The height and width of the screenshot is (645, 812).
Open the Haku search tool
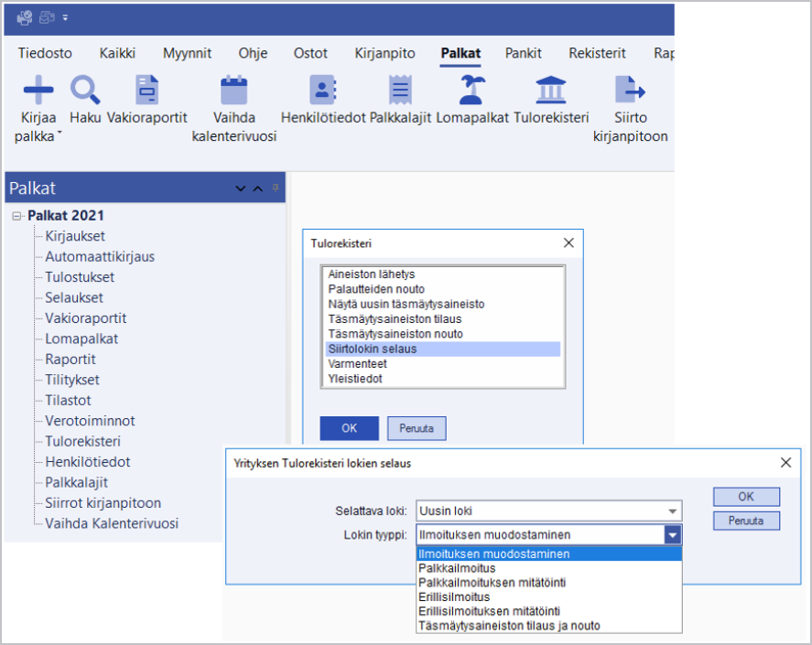click(x=85, y=90)
